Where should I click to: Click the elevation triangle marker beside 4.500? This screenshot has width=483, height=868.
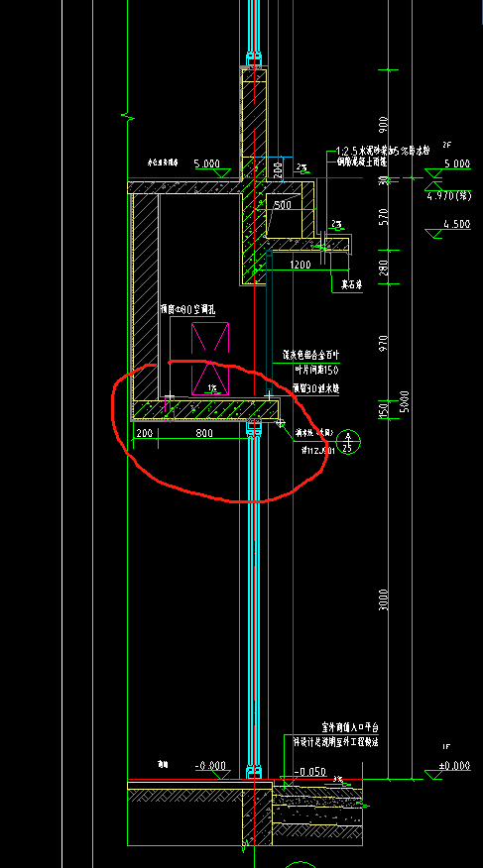point(435,234)
